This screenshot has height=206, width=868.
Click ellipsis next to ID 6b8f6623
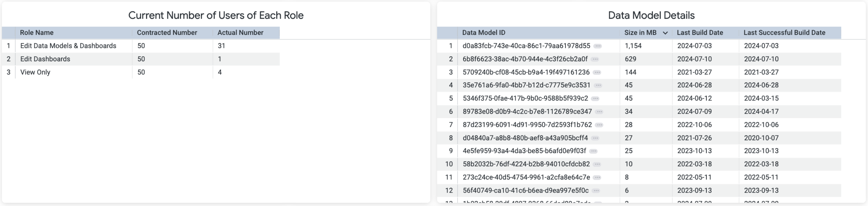tap(595, 59)
